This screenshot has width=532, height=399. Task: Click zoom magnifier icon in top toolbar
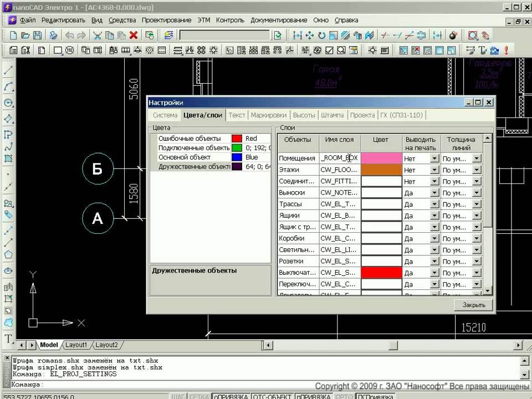[473, 35]
